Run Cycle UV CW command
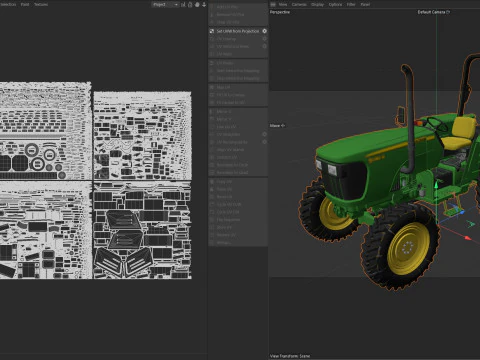Image resolution: width=480 pixels, height=360 pixels. coord(238,212)
